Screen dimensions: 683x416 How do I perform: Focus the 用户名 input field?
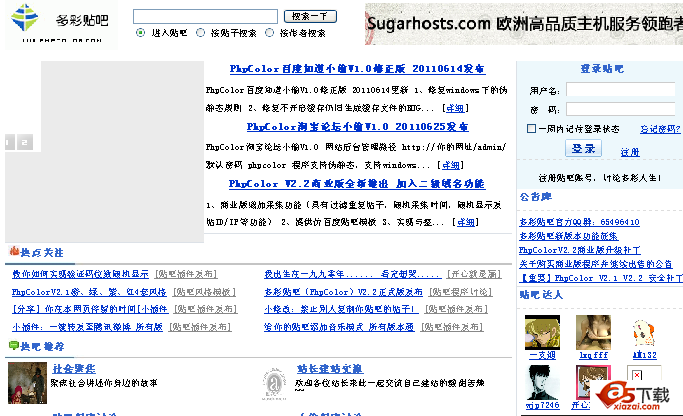pyautogui.click(x=621, y=89)
